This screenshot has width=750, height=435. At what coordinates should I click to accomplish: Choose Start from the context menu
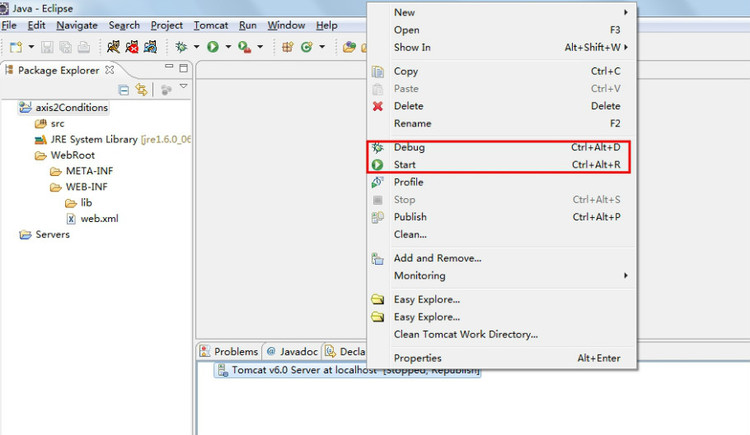(x=501, y=165)
